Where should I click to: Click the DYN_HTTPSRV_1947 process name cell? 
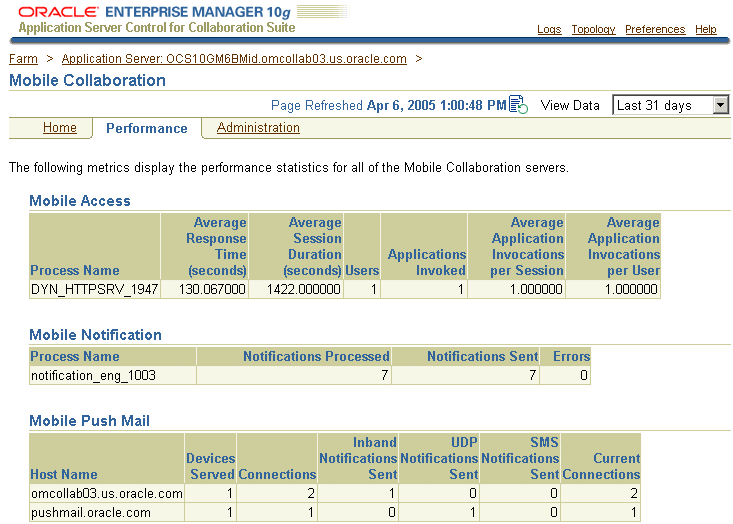pyautogui.click(x=94, y=289)
